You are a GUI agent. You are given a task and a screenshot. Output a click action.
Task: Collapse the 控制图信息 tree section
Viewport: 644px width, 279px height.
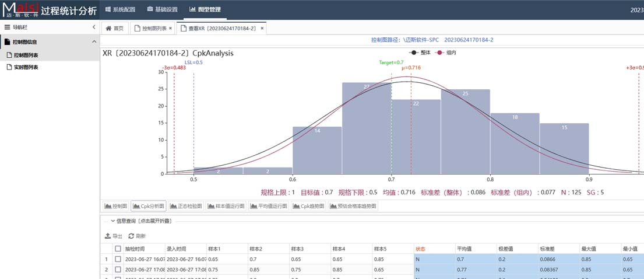click(94, 42)
